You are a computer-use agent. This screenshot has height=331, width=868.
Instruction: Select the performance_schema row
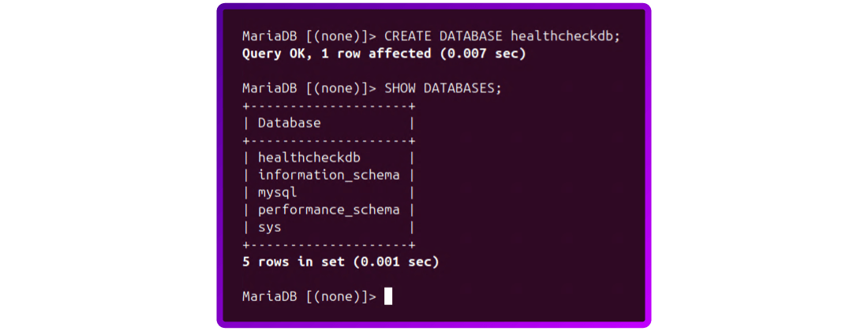[x=328, y=210]
